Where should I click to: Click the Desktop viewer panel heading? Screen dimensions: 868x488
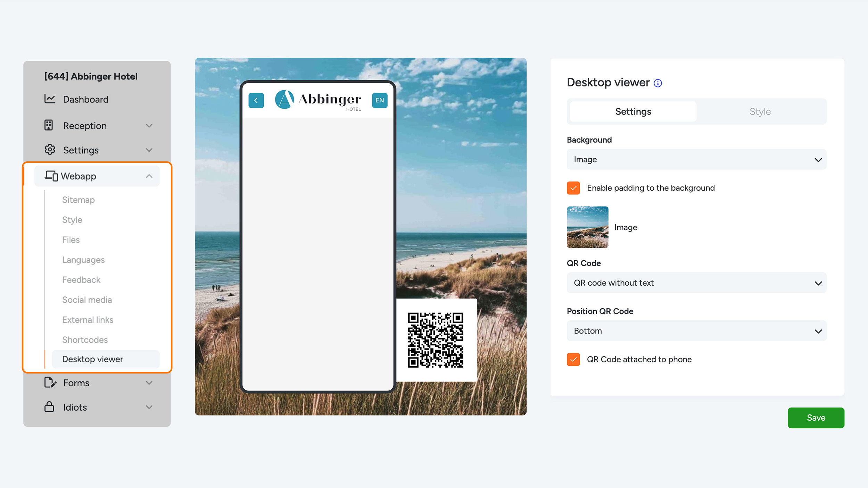(x=608, y=83)
